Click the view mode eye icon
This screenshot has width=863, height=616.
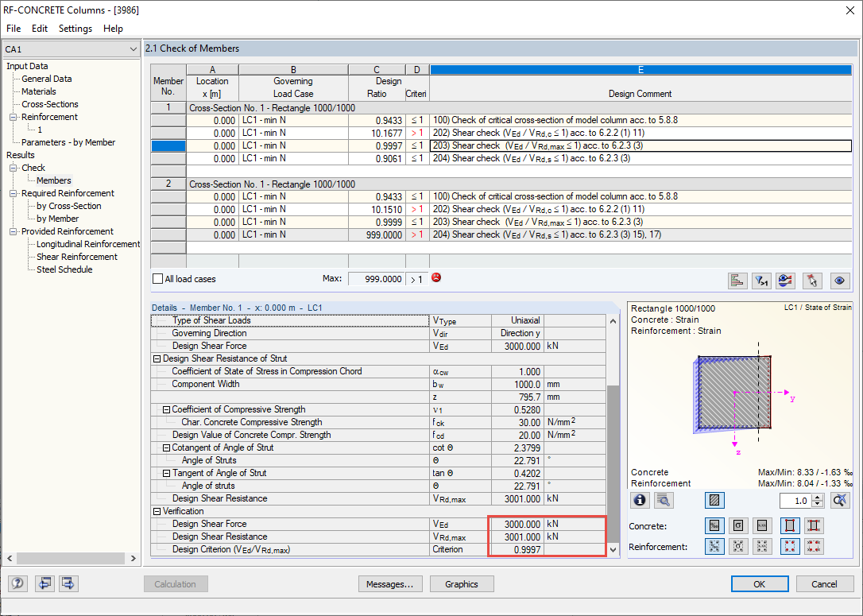click(839, 281)
